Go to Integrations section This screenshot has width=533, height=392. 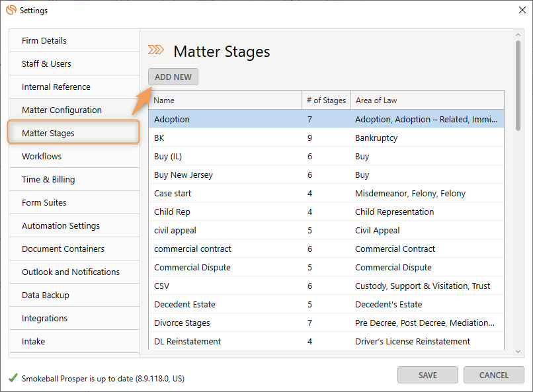tap(74, 318)
